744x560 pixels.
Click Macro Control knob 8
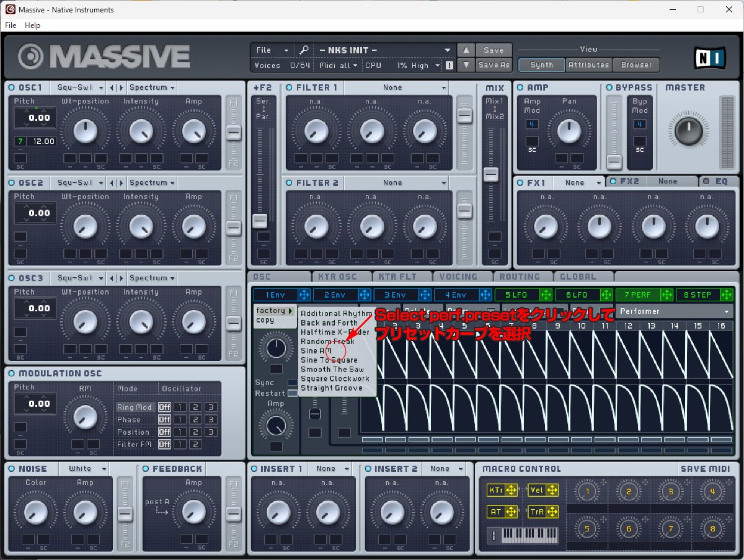tap(712, 529)
